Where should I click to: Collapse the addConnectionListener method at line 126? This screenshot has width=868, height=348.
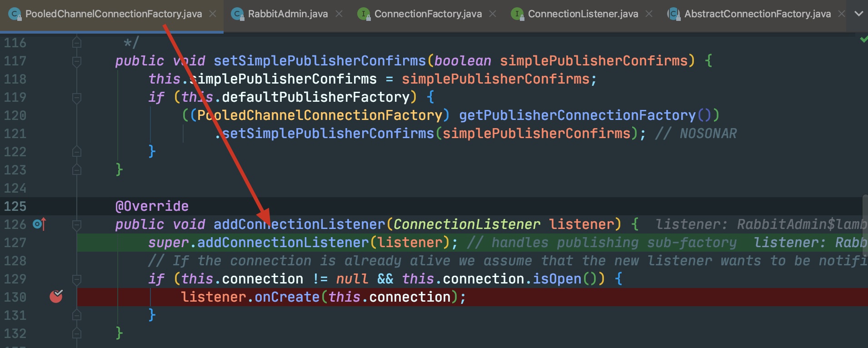pos(77,224)
